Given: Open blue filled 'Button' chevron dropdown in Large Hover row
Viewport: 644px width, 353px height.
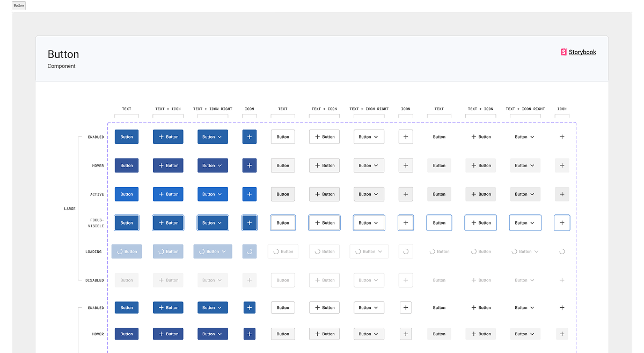Looking at the screenshot, I should pyautogui.click(x=213, y=165).
